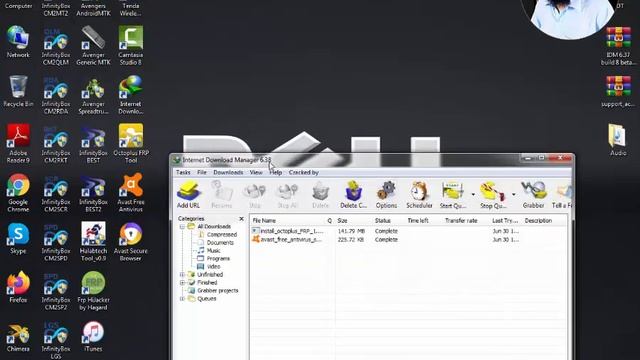640x360 pixels.
Task: Select the Audio folder on desktop
Action: click(618, 140)
